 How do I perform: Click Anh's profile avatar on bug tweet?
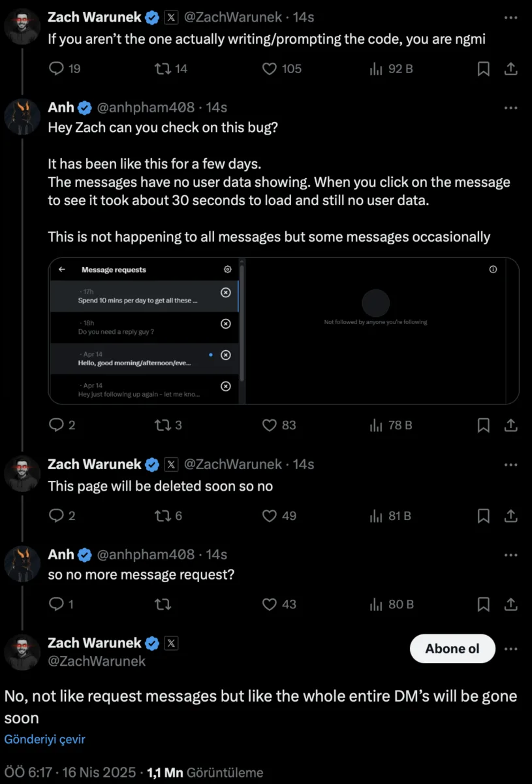coord(23,118)
